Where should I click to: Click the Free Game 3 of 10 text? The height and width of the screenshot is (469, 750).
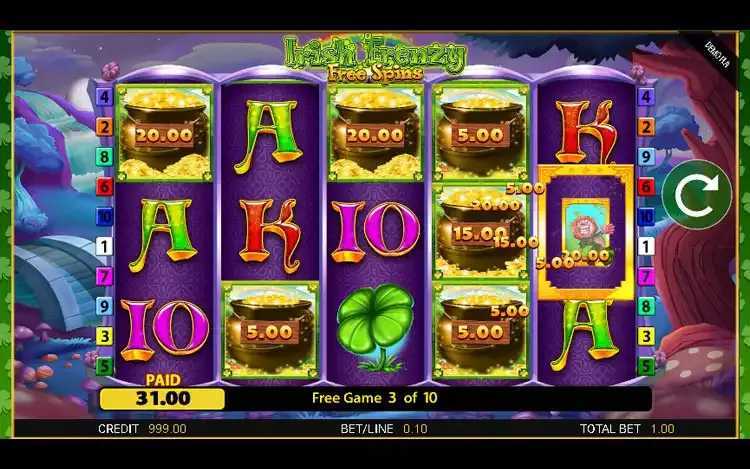(375, 398)
